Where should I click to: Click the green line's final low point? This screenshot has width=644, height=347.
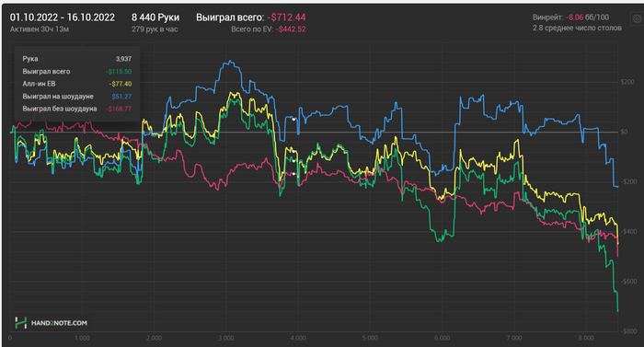click(617, 311)
